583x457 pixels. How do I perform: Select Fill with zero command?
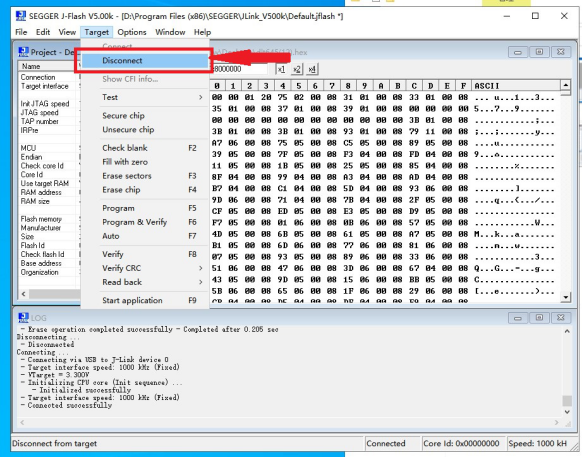click(145, 162)
